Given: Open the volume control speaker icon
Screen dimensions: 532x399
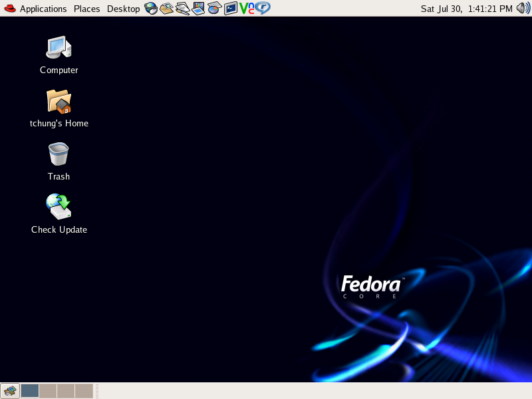Looking at the screenshot, I should (x=523, y=8).
